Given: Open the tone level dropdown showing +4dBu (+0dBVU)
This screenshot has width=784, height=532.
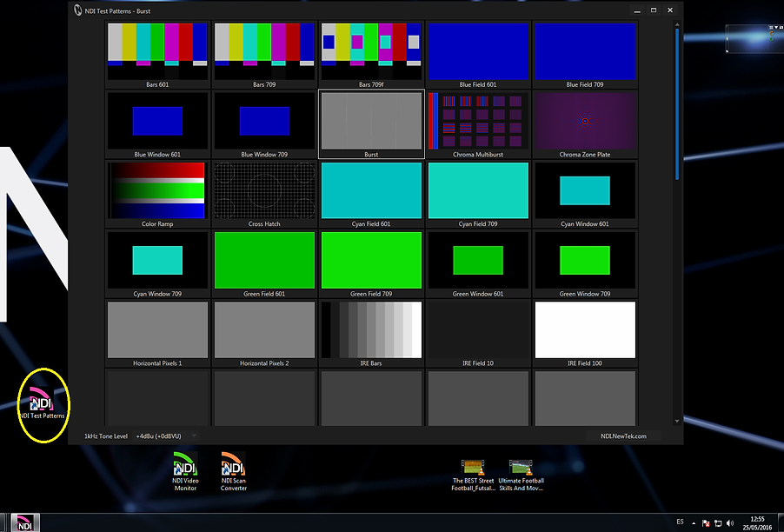Looking at the screenshot, I should click(x=158, y=436).
